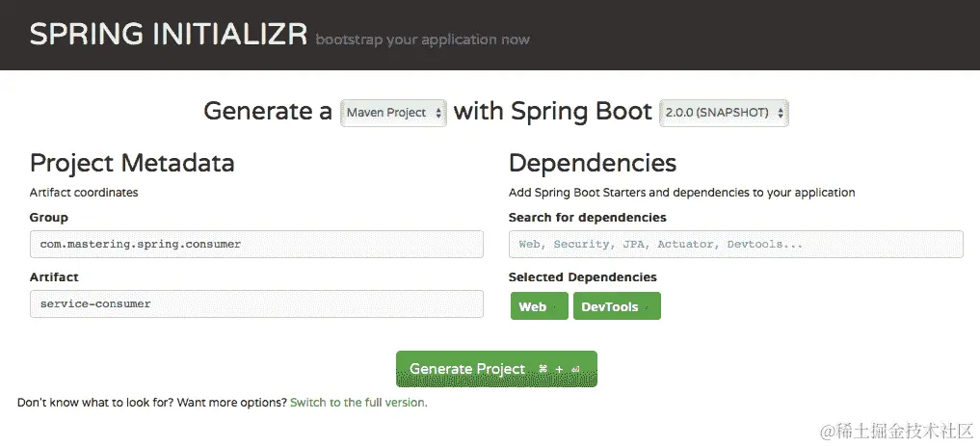This screenshot has height=447, width=980.
Task: Click the Project Metadata heading
Action: (132, 163)
